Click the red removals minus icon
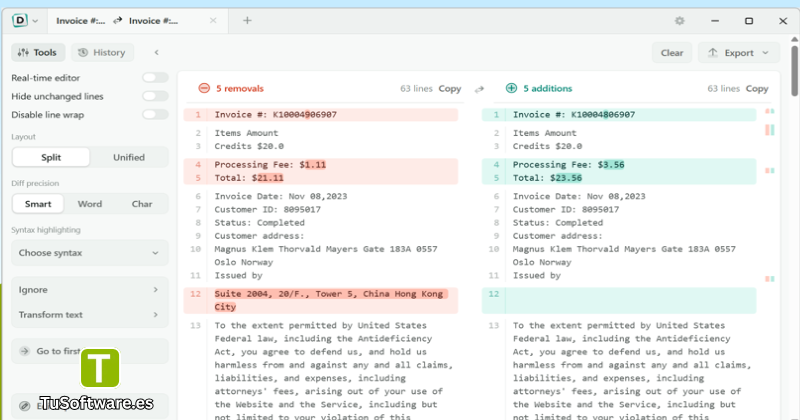 204,88
